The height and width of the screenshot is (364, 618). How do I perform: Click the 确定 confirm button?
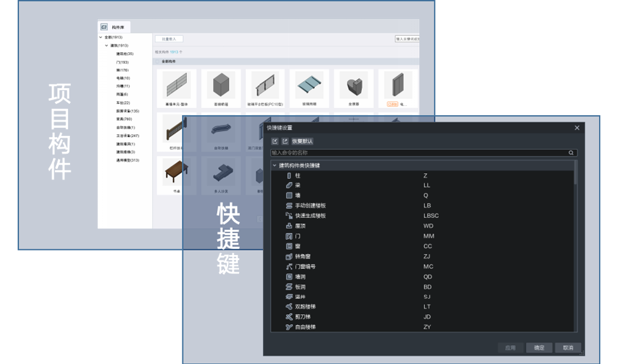click(x=539, y=348)
